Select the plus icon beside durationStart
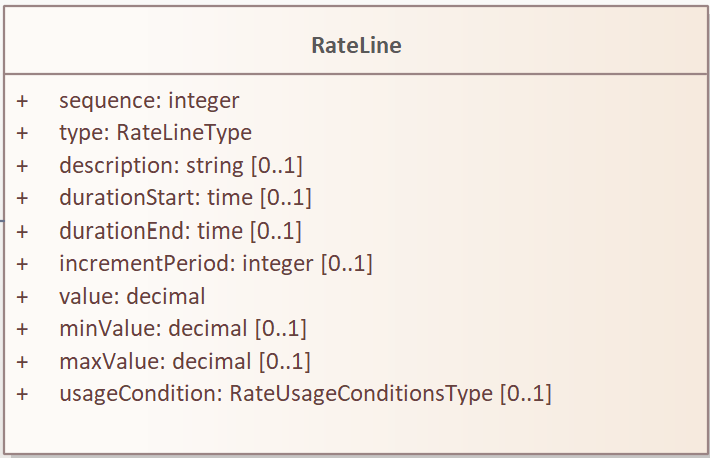 [x=22, y=198]
